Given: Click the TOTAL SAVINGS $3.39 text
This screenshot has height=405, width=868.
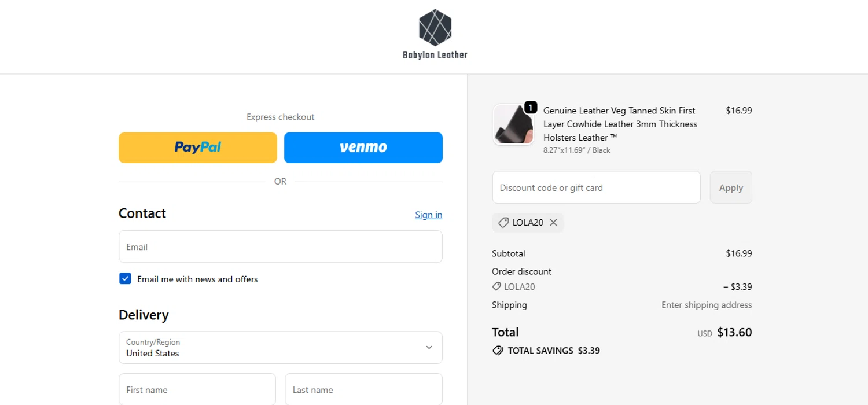Looking at the screenshot, I should [554, 351].
